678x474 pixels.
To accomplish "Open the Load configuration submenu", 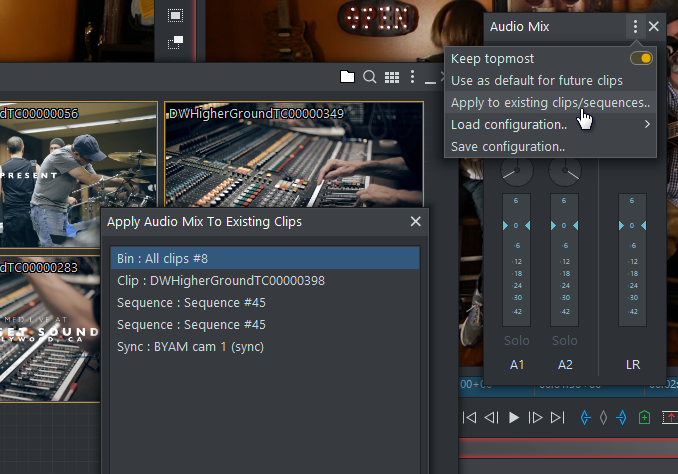I will [x=550, y=125].
